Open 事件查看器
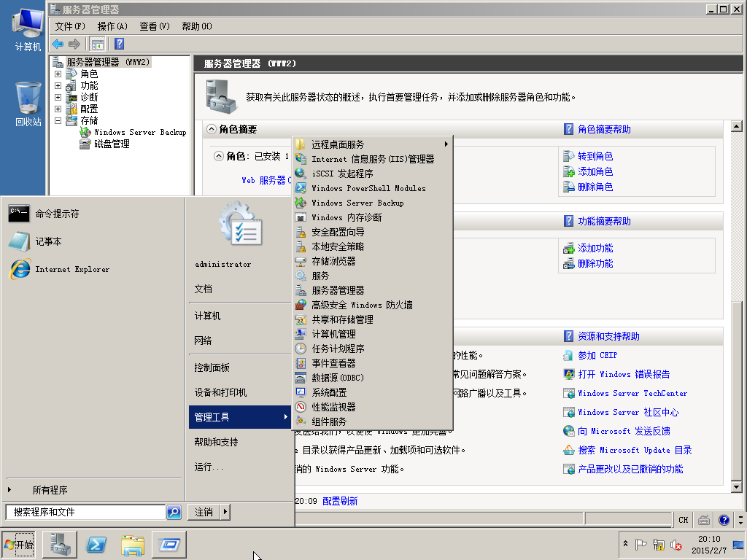This screenshot has height=560, width=747. pyautogui.click(x=372, y=363)
